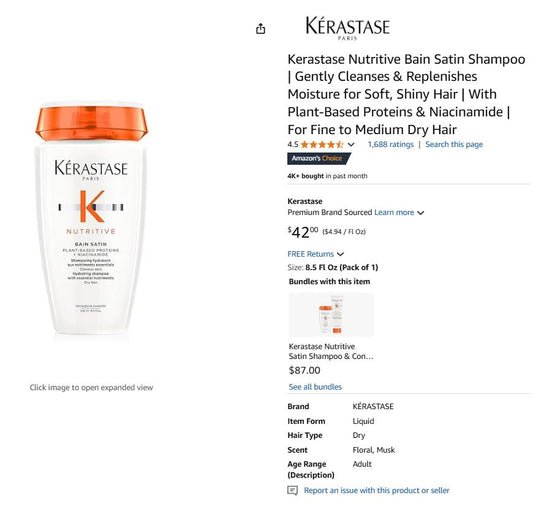
Task: Click Search this page link
Action: pos(454,144)
